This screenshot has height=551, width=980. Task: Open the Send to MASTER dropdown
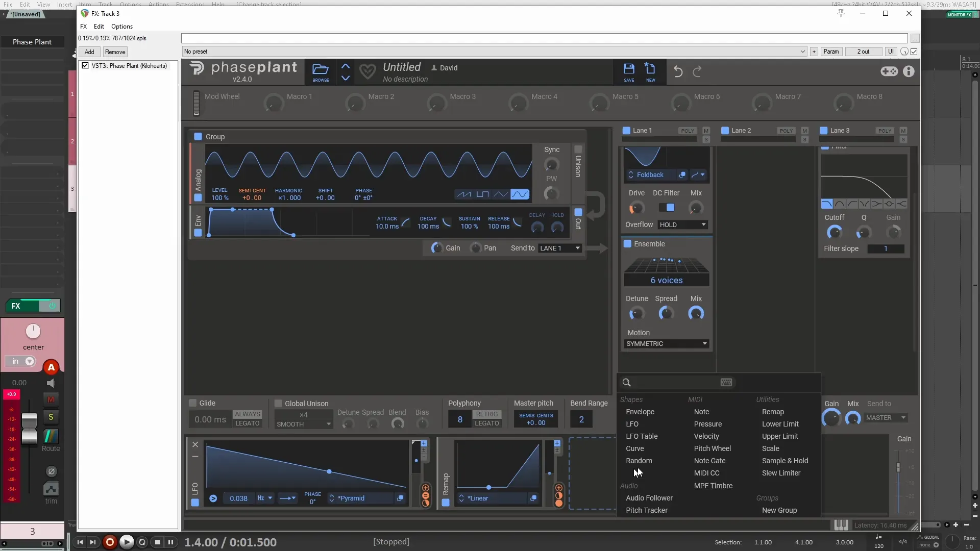(x=886, y=418)
